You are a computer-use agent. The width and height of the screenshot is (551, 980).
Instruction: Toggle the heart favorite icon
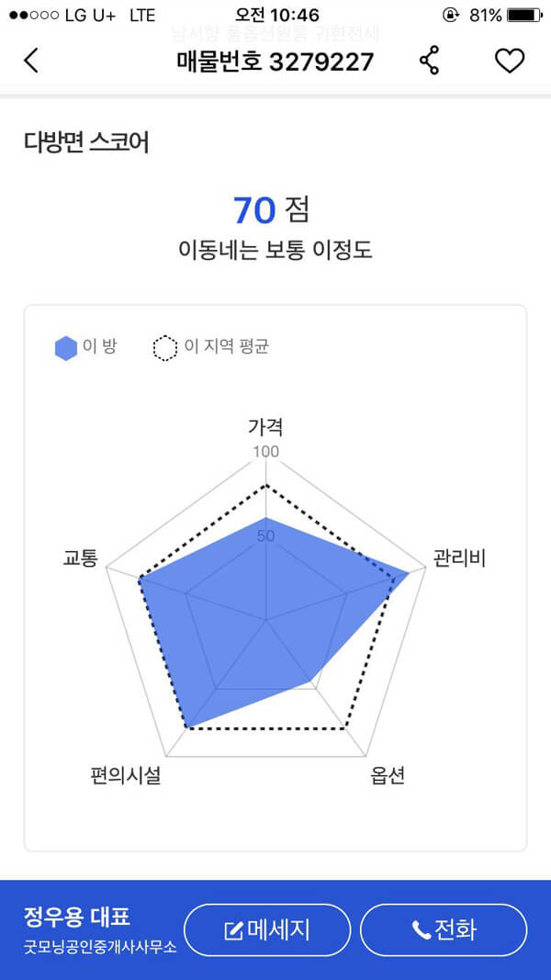click(x=510, y=61)
